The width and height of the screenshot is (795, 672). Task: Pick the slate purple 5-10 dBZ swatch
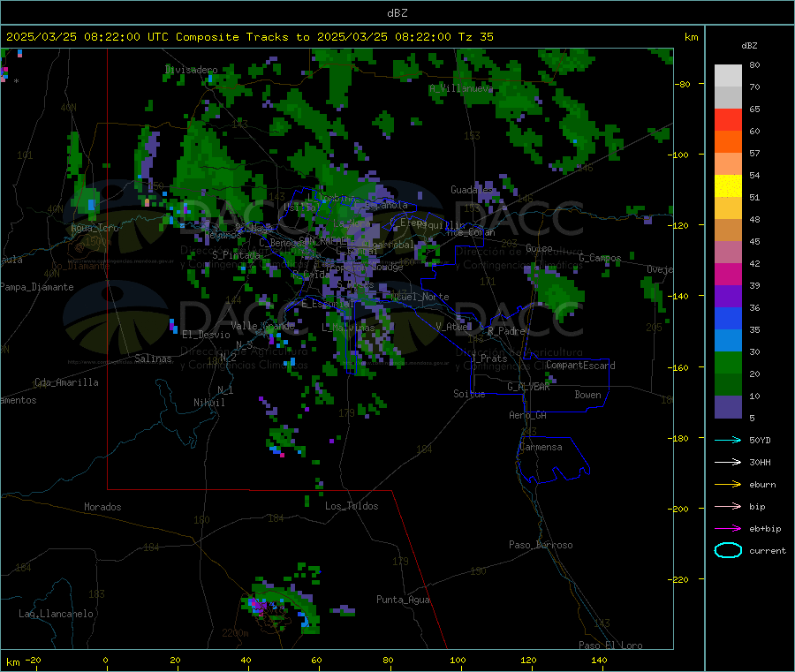point(728,407)
